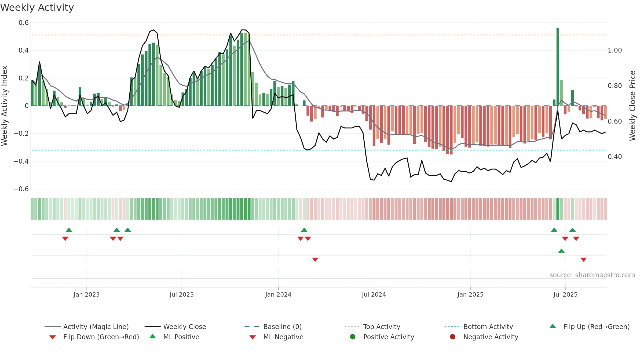Click the Positive Activity legend label
The width and height of the screenshot is (644, 362).
(x=389, y=337)
